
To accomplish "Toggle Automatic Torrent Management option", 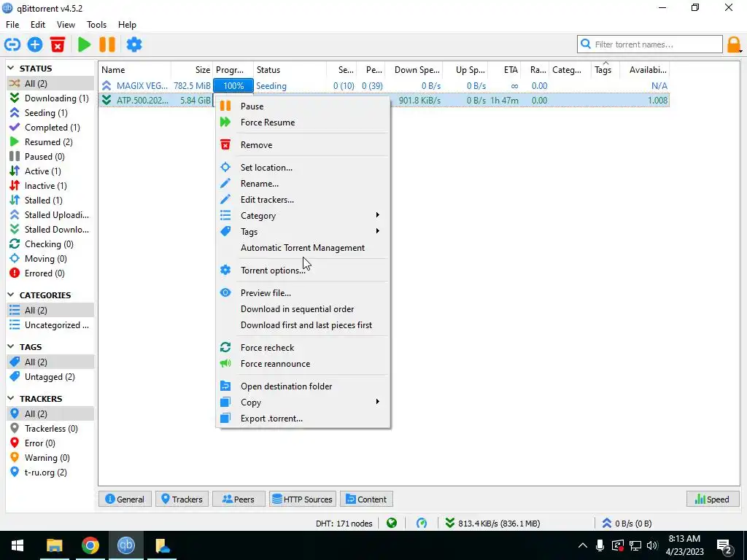I will coord(303,248).
